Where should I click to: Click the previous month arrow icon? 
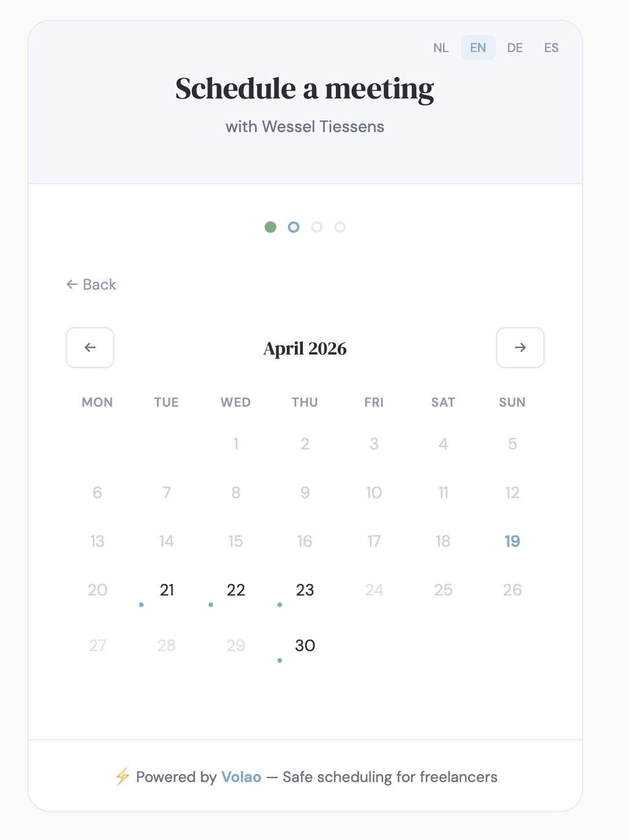click(x=90, y=348)
